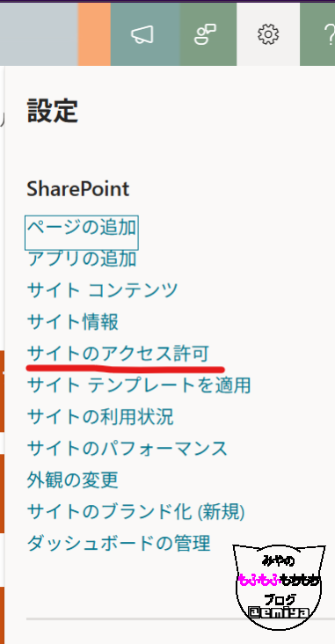Open ページの追加 link
Viewport: 335px width, 644px height.
81,227
